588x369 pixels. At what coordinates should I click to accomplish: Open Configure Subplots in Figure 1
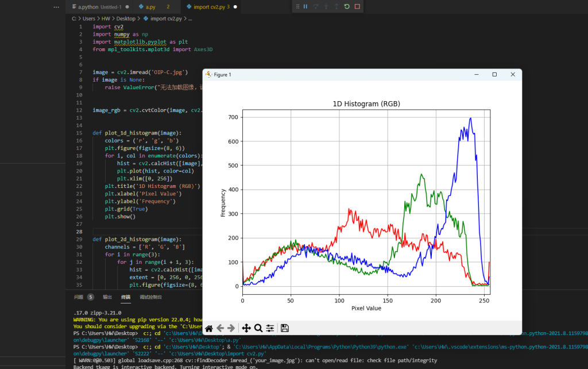pyautogui.click(x=270, y=328)
